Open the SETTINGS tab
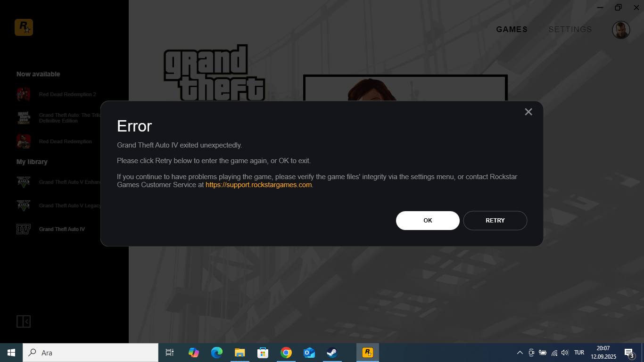644x362 pixels. (570, 29)
